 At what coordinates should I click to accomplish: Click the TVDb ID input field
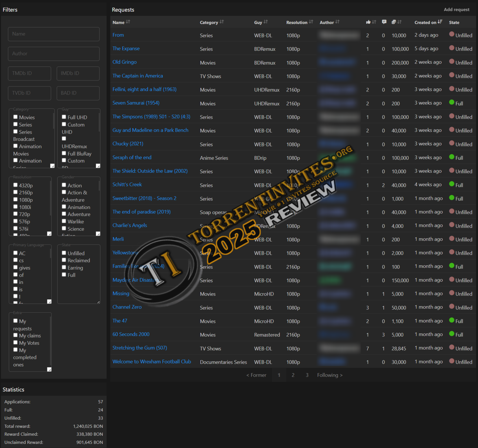coord(29,93)
